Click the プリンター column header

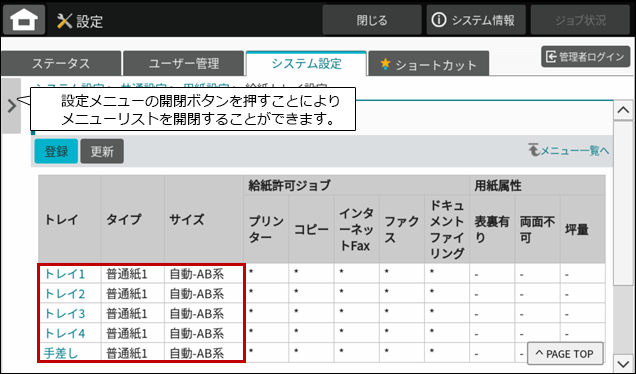pyautogui.click(x=266, y=229)
